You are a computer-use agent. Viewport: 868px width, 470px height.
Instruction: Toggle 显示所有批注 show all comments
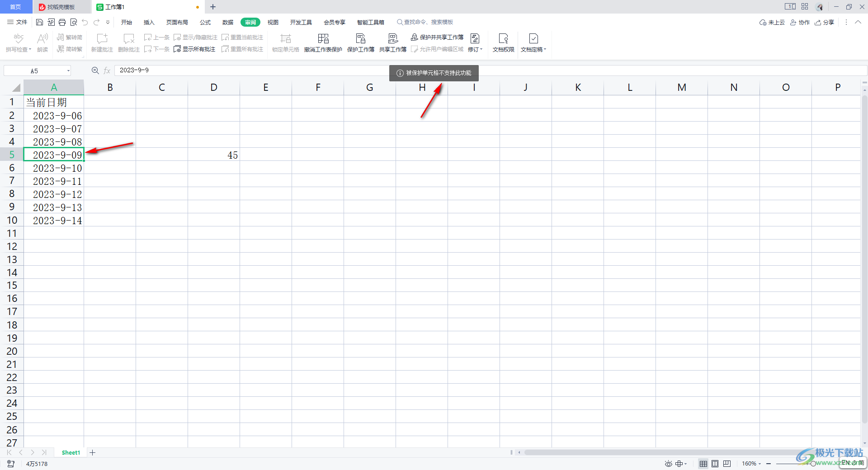click(194, 49)
